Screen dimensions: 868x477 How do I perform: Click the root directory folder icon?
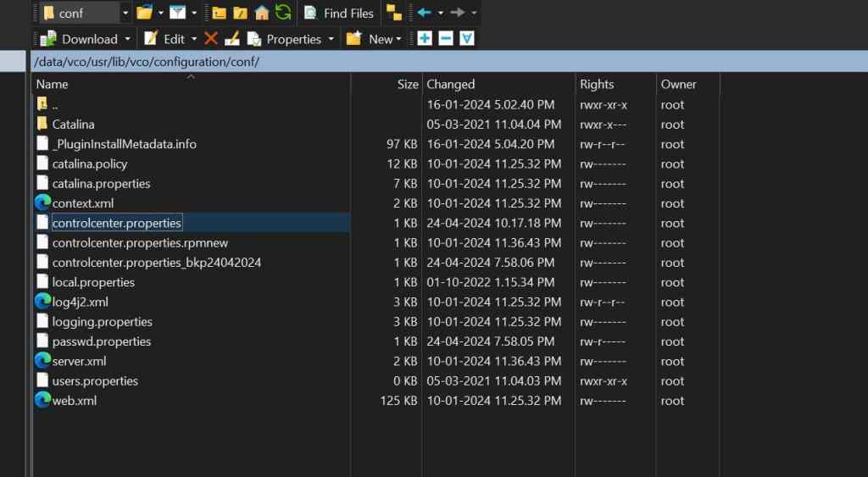point(241,13)
